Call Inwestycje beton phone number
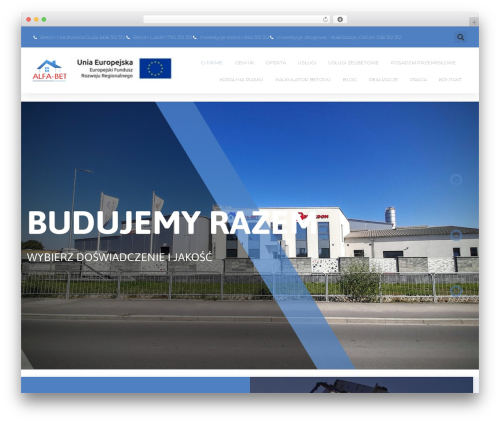Image resolution: width=500 pixels, height=423 pixels. (234, 37)
